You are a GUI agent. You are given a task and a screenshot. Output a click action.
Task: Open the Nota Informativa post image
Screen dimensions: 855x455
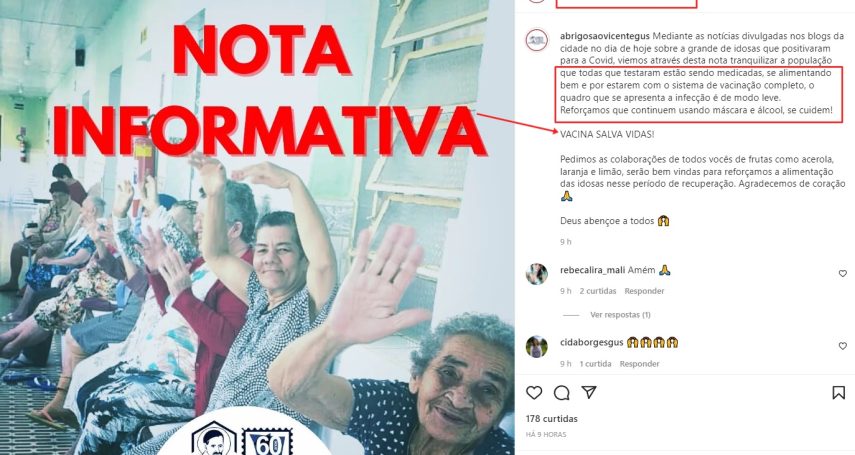tap(257, 228)
